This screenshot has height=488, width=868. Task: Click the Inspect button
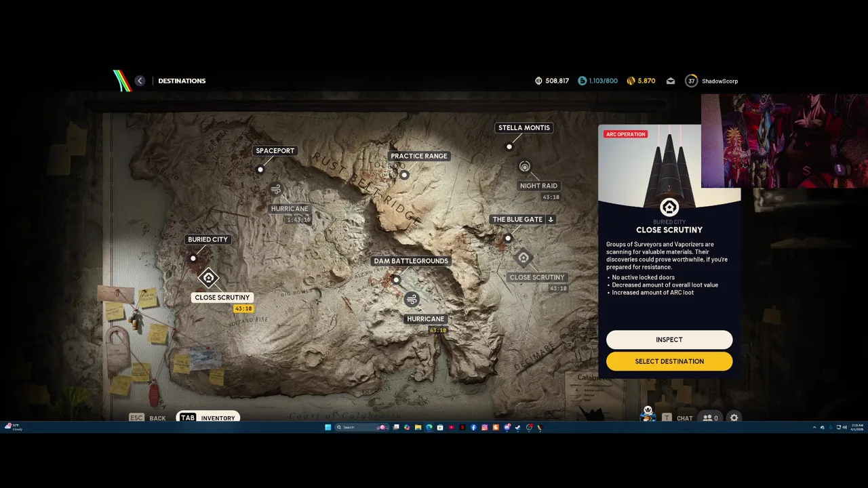pos(669,340)
